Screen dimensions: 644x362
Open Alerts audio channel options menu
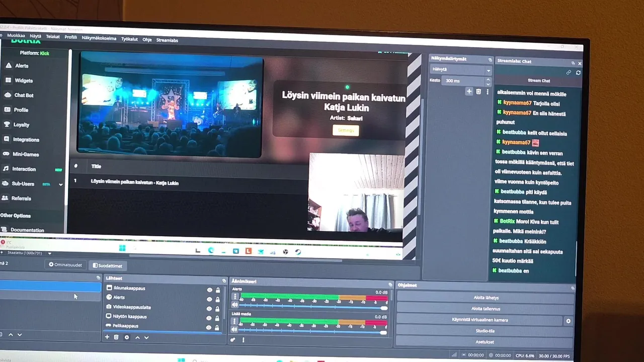(234, 296)
